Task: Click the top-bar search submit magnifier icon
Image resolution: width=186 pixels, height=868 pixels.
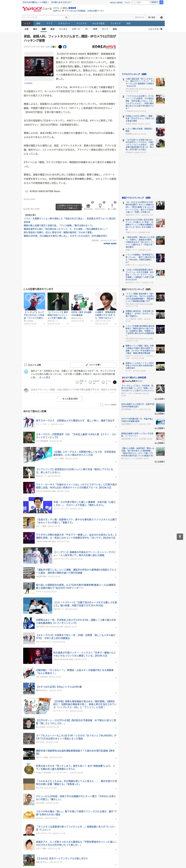Action: point(161,2)
